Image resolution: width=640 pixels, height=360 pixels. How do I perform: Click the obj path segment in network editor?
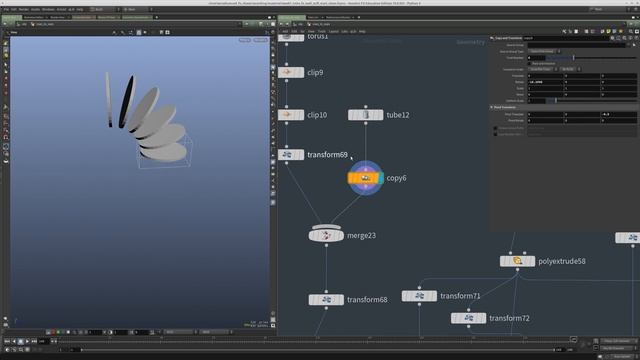300,24
